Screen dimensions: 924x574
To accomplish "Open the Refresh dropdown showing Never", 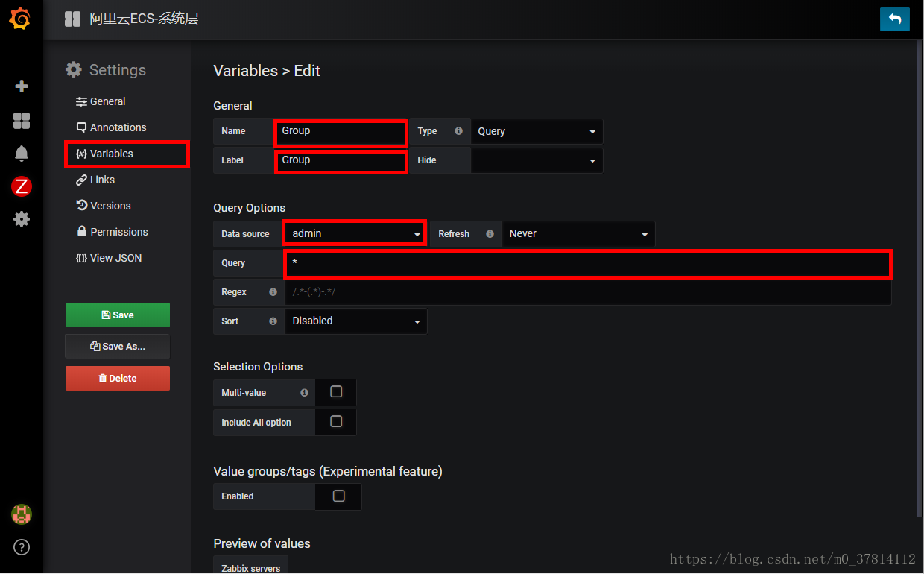I will [x=578, y=234].
